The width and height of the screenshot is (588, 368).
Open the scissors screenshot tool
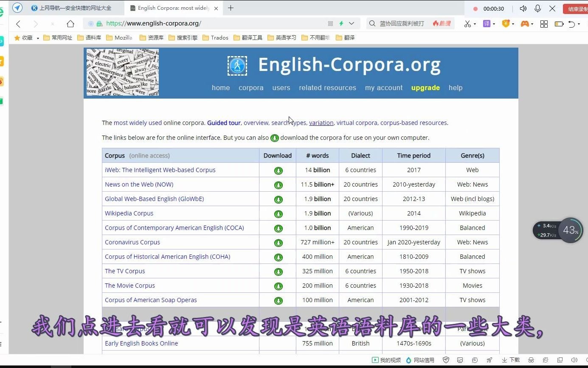pos(467,24)
